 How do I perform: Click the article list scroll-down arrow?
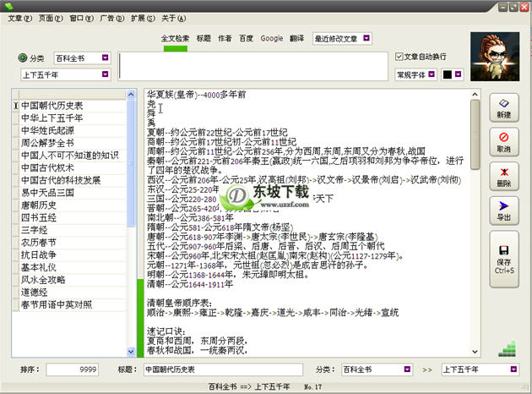131,352
